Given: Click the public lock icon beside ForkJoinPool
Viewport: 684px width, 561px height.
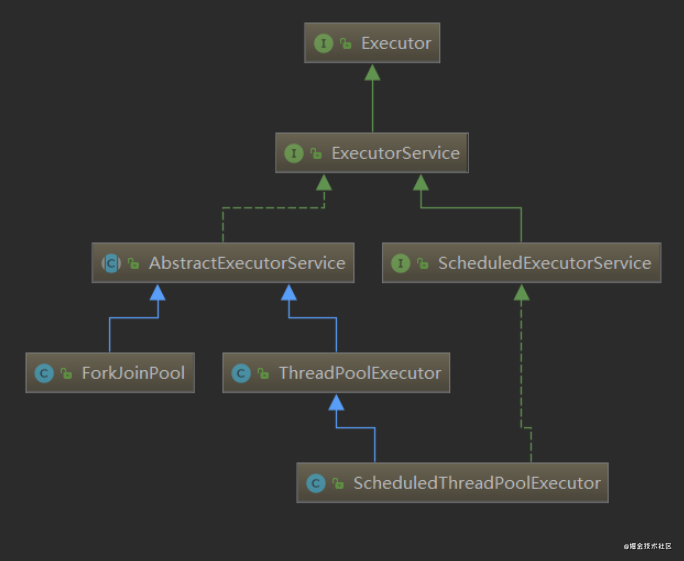Looking at the screenshot, I should coord(66,373).
